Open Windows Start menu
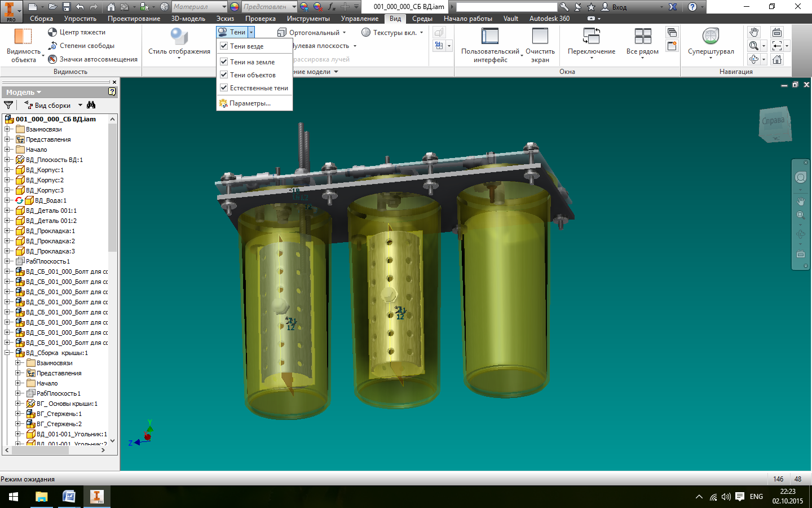Screen dimensions: 812x508 (14, 497)
